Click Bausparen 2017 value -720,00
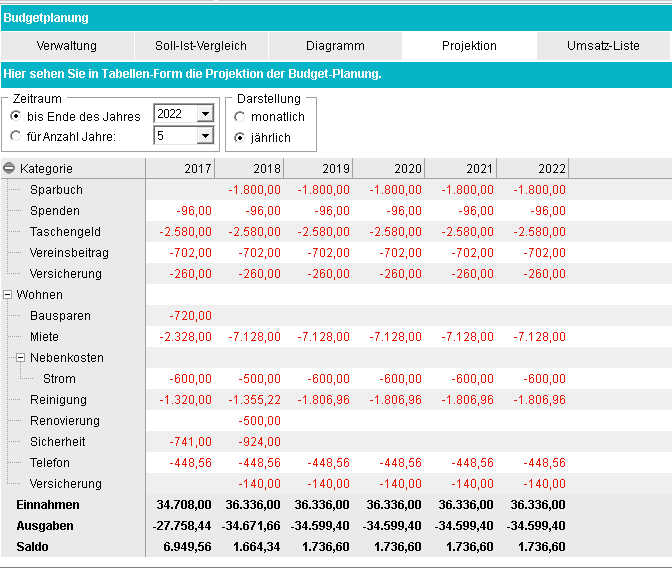 pyautogui.click(x=190, y=316)
